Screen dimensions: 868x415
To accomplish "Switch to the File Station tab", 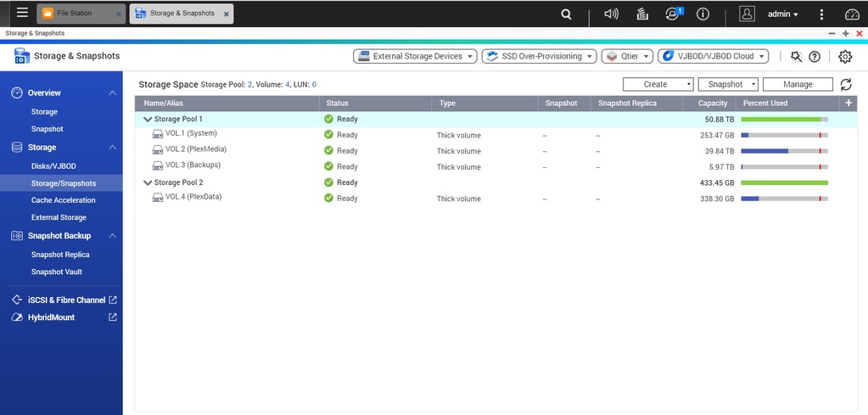I will click(81, 14).
